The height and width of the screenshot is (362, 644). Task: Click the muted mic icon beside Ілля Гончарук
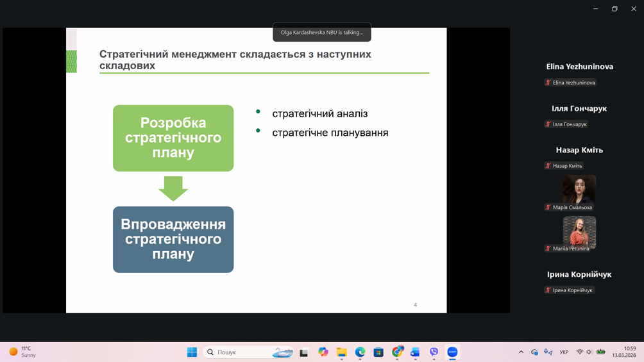[x=548, y=124]
